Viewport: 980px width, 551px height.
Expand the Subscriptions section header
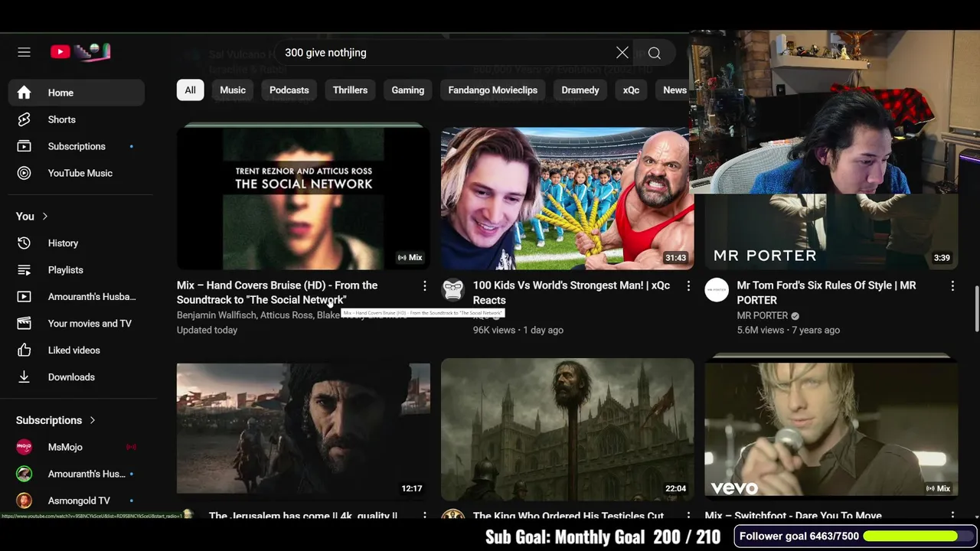click(x=56, y=420)
